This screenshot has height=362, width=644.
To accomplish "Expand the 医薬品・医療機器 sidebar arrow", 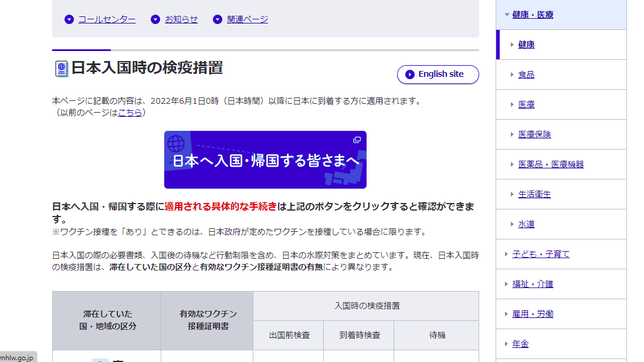I will [x=512, y=164].
